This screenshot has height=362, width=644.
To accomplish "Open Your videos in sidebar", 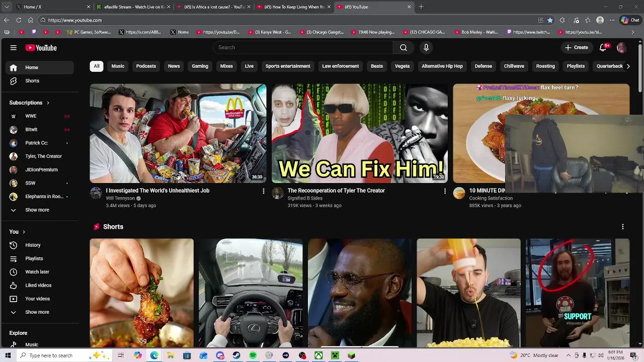I will tap(37, 299).
